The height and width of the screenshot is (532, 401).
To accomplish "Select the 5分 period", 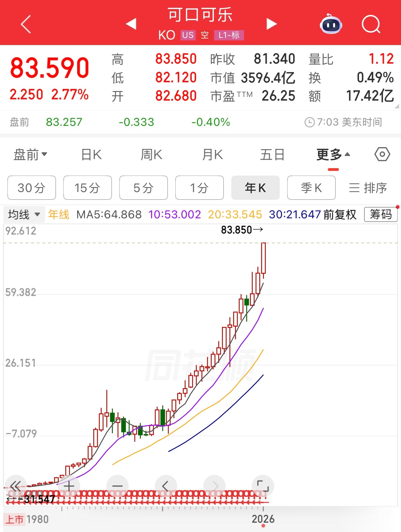I will (x=144, y=188).
